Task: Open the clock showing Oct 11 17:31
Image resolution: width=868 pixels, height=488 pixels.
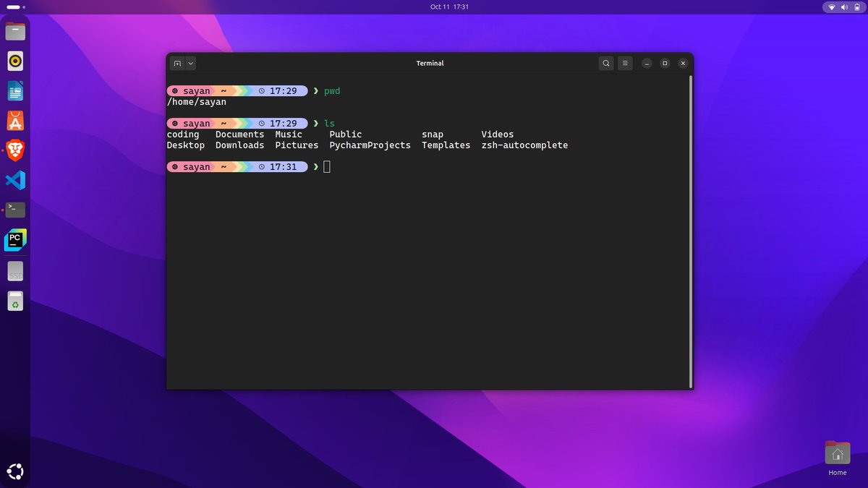Action: (449, 7)
